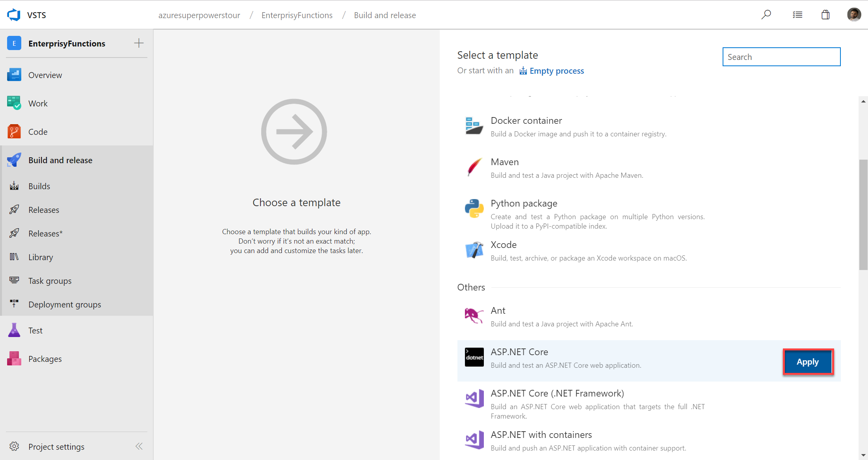The width and height of the screenshot is (868, 460).
Task: Select ASP.NET with containers icon
Action: [x=474, y=440]
